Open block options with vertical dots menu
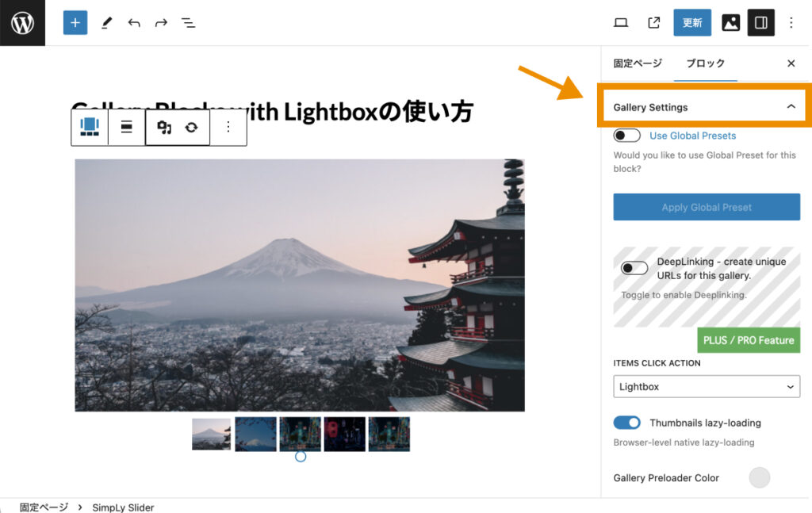812x513 pixels. 228,127
